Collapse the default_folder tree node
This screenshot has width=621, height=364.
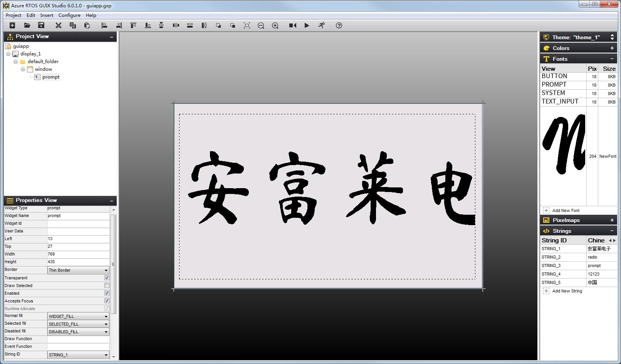pyautogui.click(x=15, y=62)
